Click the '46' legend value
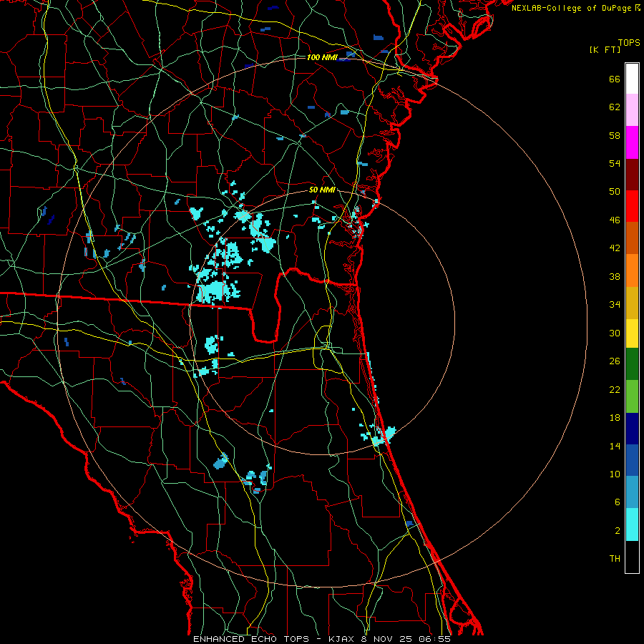644x644 pixels. (615, 220)
